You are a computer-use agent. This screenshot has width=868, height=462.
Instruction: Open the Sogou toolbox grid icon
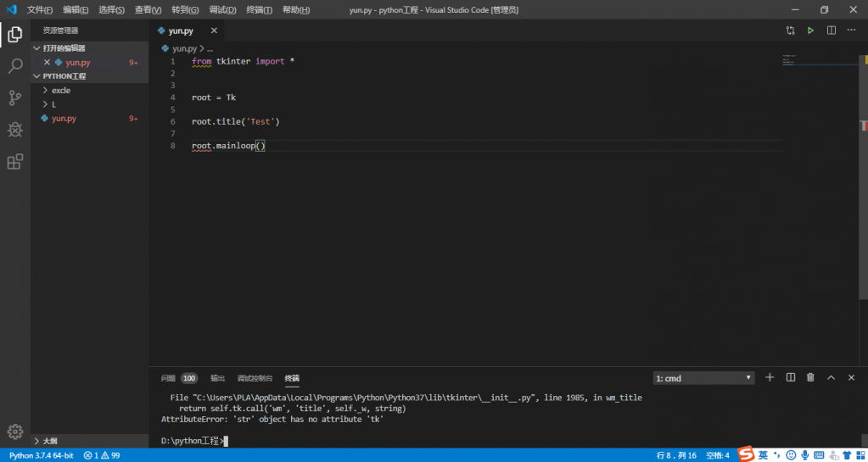(x=860, y=455)
